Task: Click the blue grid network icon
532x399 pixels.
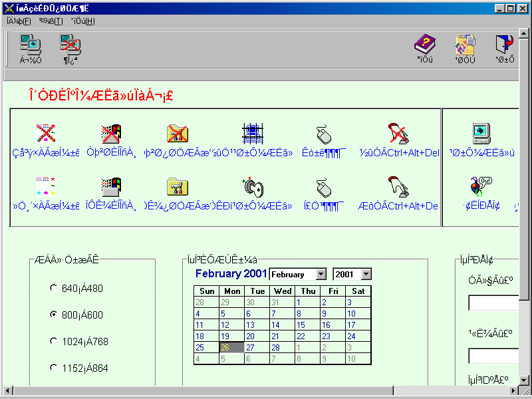Action: tap(253, 132)
